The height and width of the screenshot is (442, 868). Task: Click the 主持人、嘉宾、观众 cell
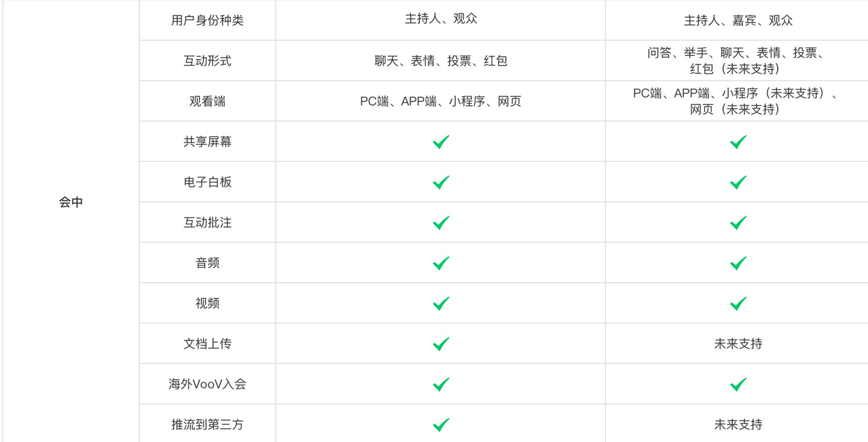point(738,20)
